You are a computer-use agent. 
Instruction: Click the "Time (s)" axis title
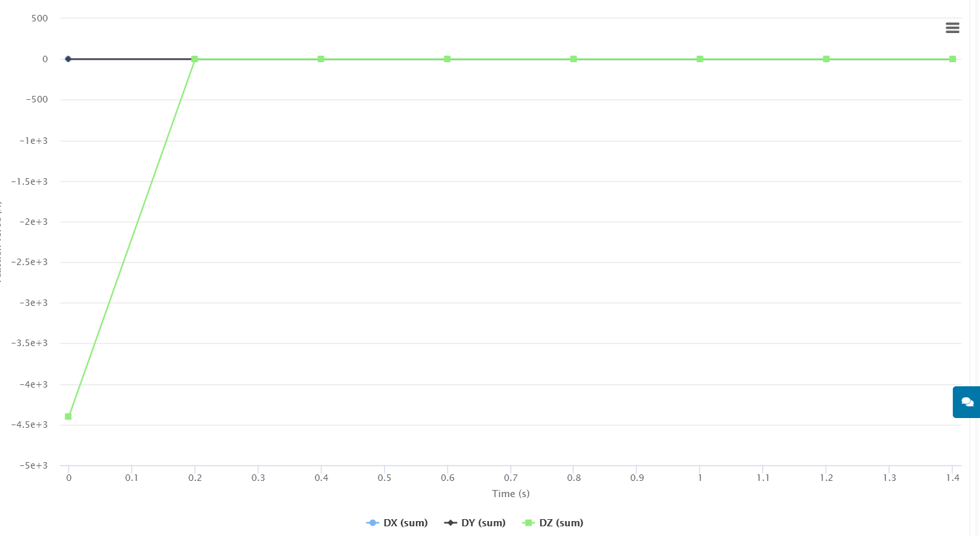pos(510,494)
